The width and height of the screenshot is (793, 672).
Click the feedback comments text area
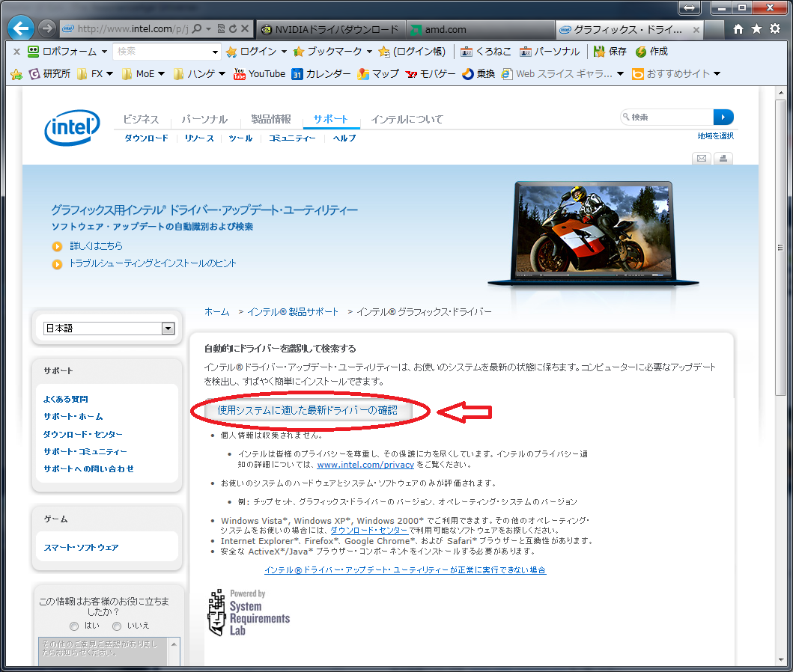[x=103, y=652]
